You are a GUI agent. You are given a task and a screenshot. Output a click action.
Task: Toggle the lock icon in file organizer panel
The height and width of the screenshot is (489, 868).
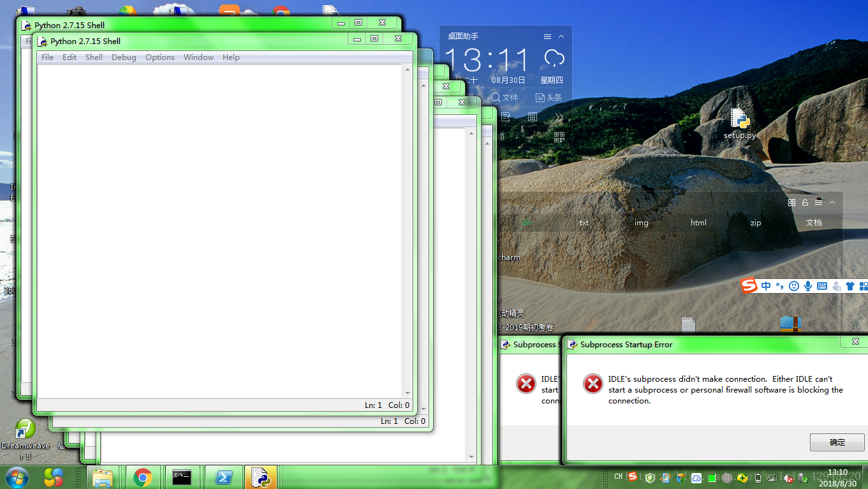pos(805,202)
